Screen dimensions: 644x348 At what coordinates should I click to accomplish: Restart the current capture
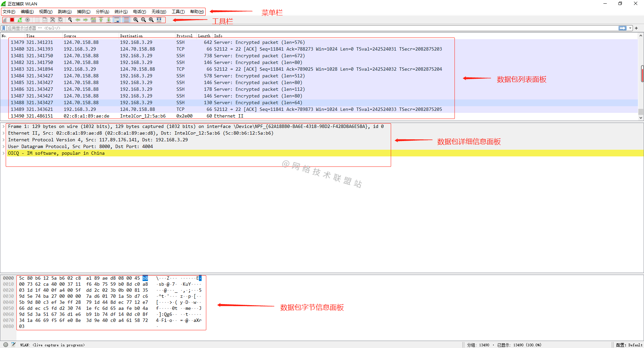(19, 20)
